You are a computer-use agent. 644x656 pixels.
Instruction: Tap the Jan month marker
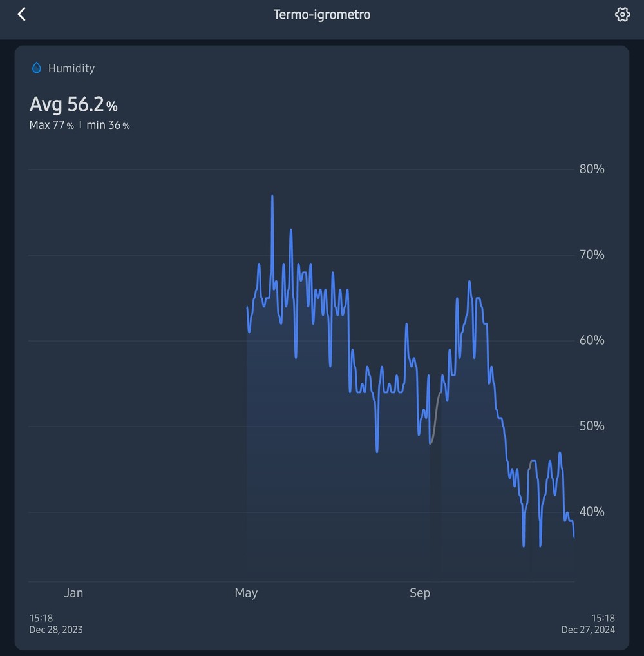click(73, 593)
